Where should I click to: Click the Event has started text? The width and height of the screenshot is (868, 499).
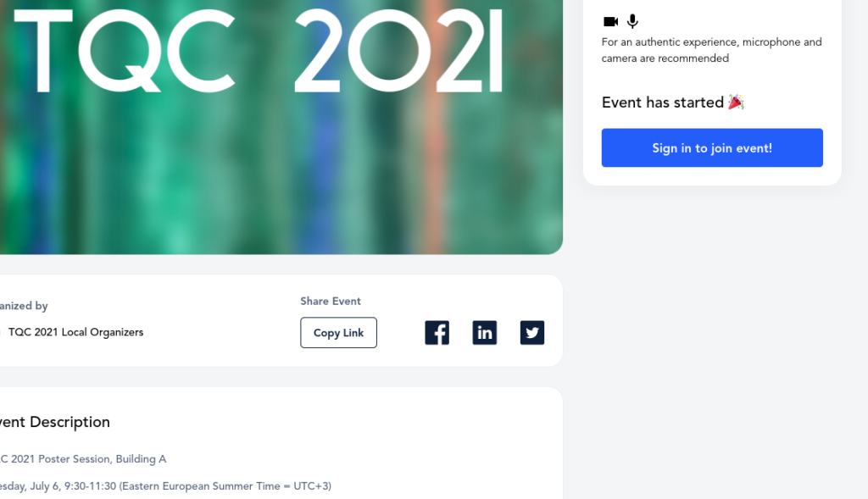pos(662,103)
